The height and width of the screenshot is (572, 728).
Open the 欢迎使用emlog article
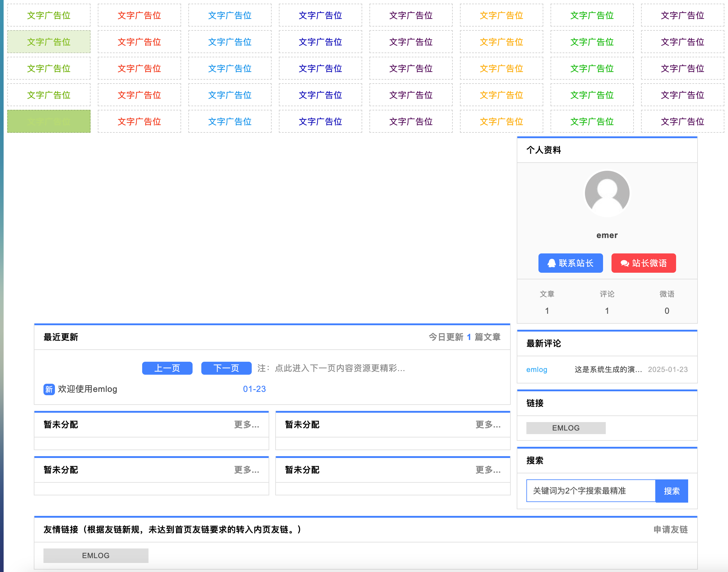pos(88,389)
